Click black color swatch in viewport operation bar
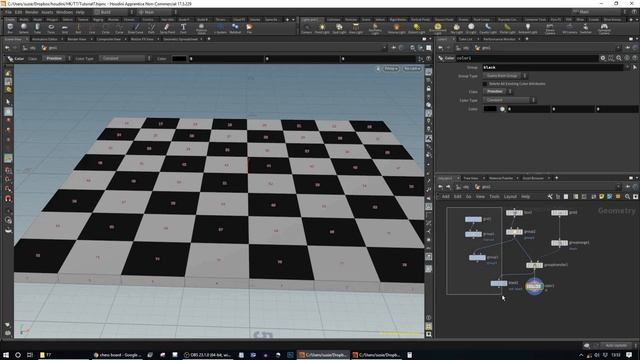 pyautogui.click(x=179, y=58)
